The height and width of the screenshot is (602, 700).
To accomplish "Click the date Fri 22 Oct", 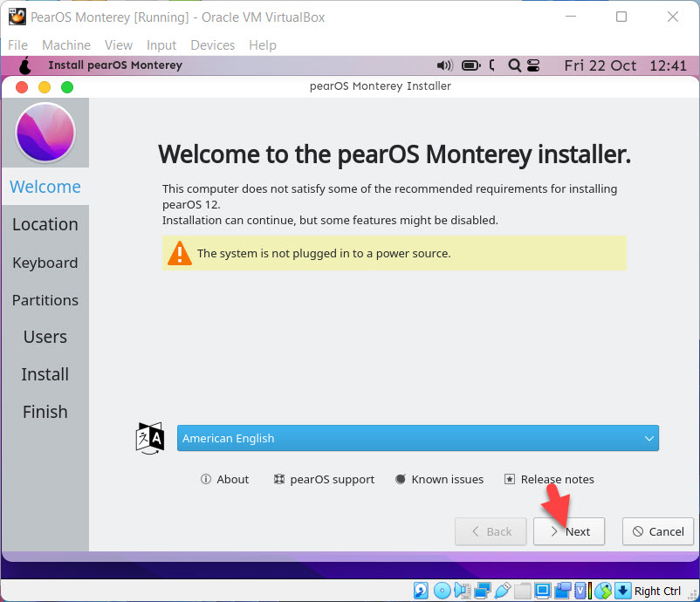I will click(600, 65).
